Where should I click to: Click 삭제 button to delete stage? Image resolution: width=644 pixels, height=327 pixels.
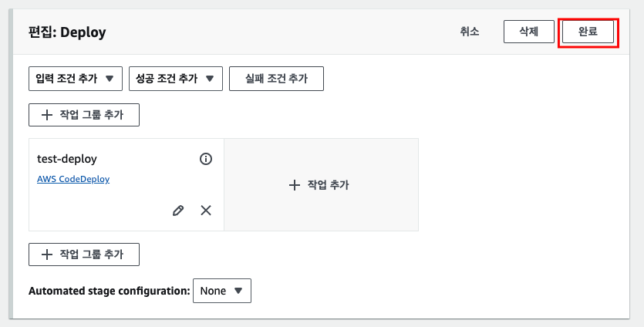(x=529, y=32)
